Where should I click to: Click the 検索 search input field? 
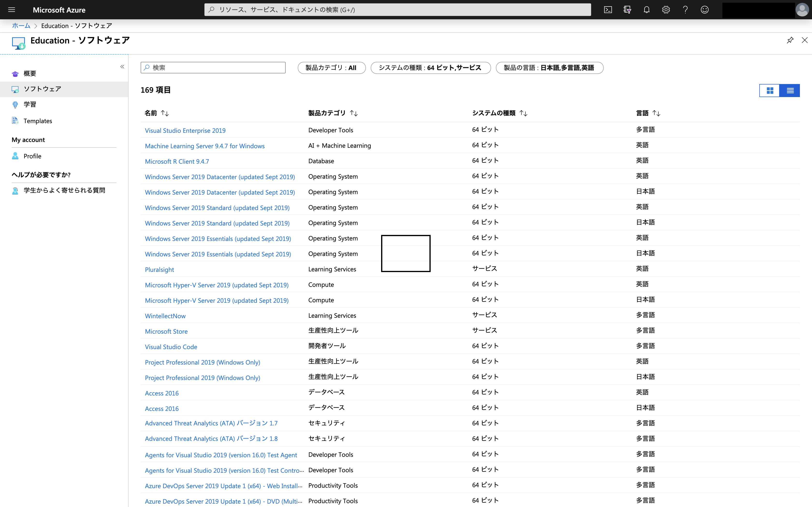[213, 67]
